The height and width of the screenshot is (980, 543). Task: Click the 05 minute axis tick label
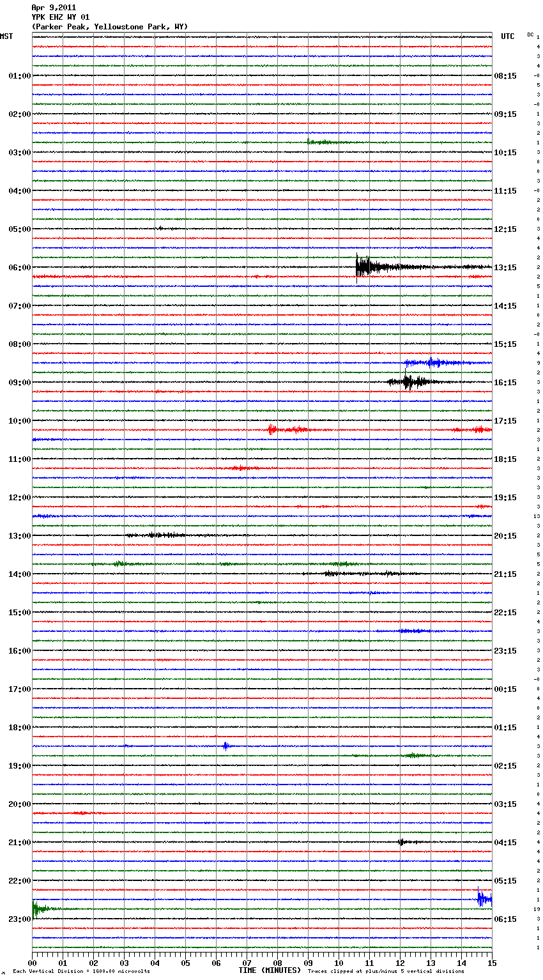(185, 963)
